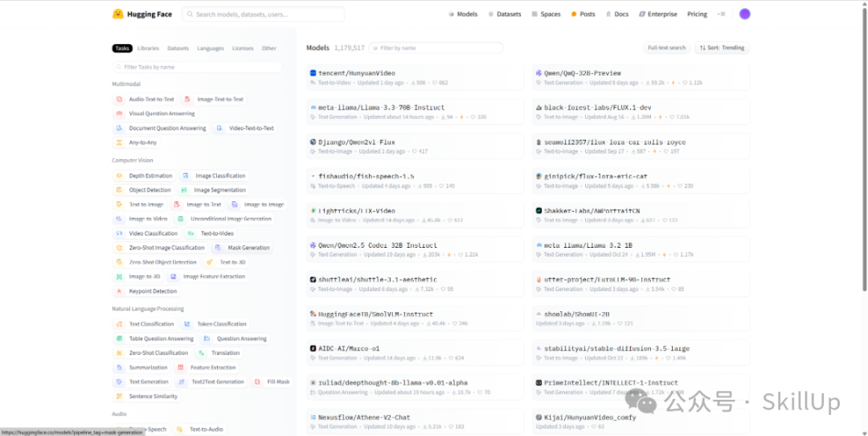Screen dimensions: 868x436
Task: Click the Image Segmentation task icon
Action: [x=184, y=190]
